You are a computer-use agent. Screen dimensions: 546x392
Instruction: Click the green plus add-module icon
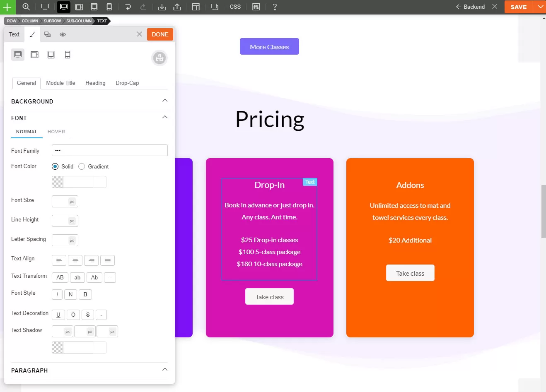coord(7,7)
